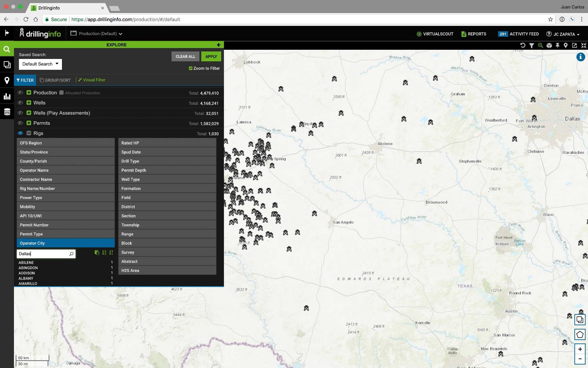Click ABILENE in the operator city list
This screenshot has width=588, height=368.
(26, 262)
